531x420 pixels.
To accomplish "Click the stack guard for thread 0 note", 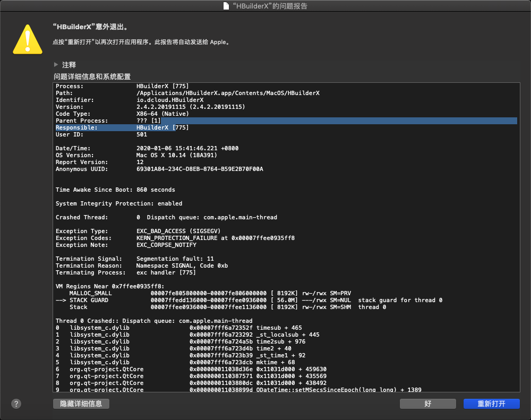I will click(400, 301).
